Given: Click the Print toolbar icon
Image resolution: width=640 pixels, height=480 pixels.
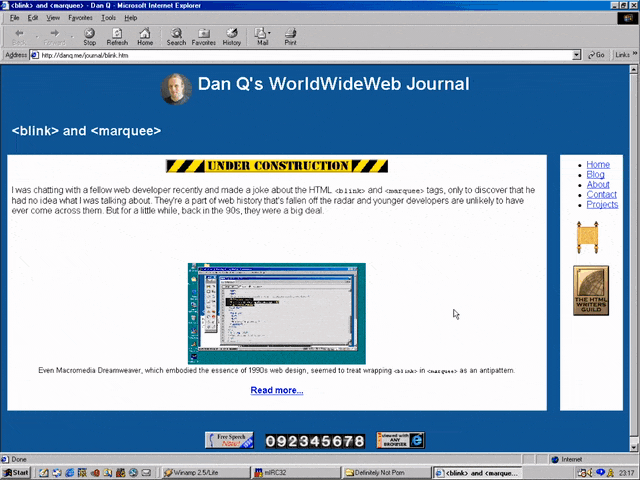Looking at the screenshot, I should pyautogui.click(x=290, y=36).
